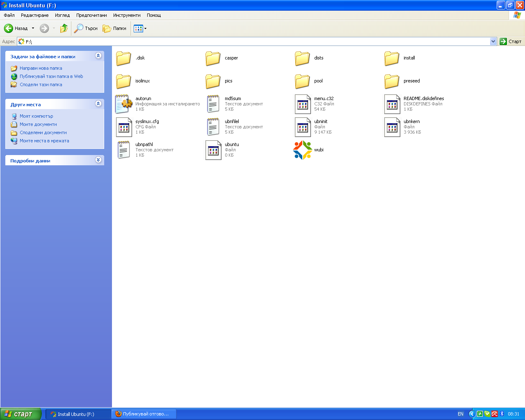Viewport: 525px width, 420px height.
Task: Open Споделени документи link
Action: (43, 133)
